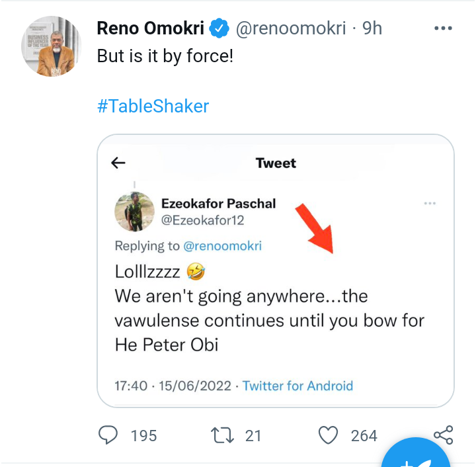Open Reno Omokri's profile picture

pyautogui.click(x=52, y=46)
